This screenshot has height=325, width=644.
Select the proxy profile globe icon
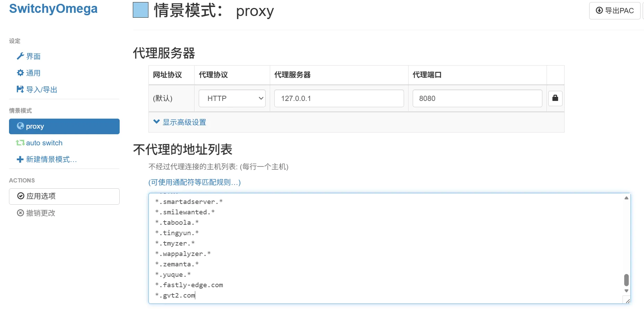click(20, 126)
